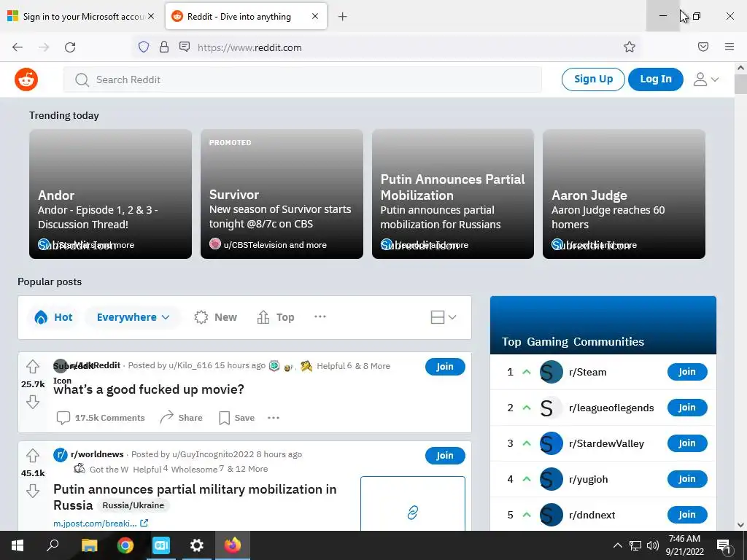Open more options on AskReddit post
The width and height of the screenshot is (747, 560).
coord(274,418)
